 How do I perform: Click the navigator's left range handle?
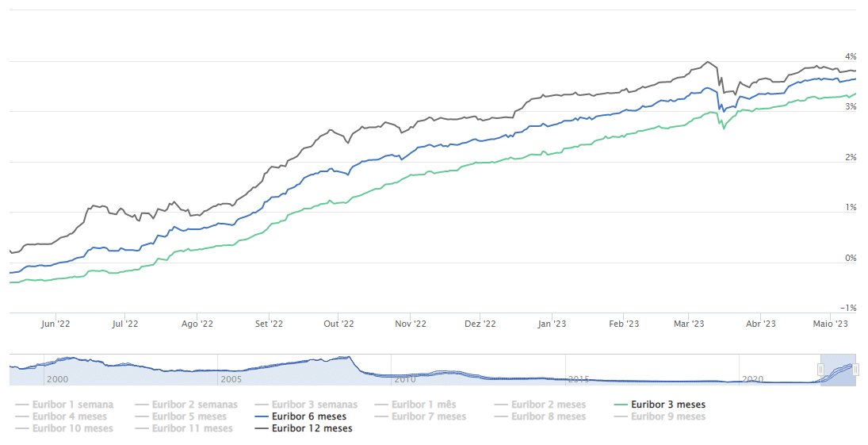[x=821, y=370]
